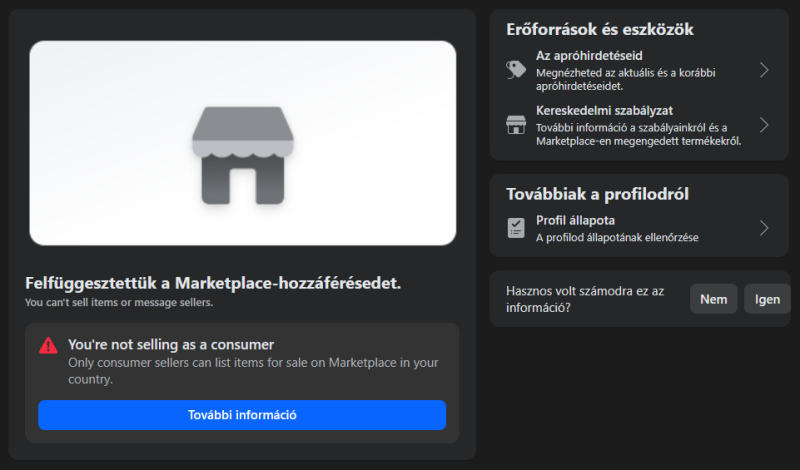Screen dimensions: 800x470
Task: Click 'További információ a szabályainkról' description
Action: pos(638,134)
